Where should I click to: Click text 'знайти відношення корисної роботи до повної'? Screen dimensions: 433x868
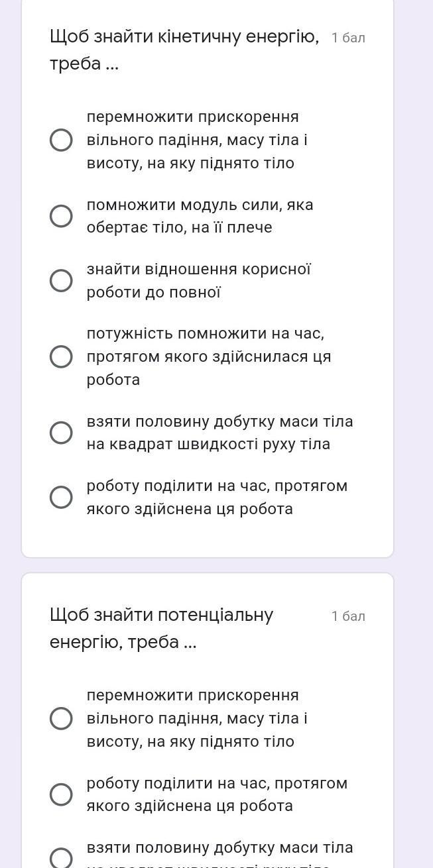coord(198,280)
